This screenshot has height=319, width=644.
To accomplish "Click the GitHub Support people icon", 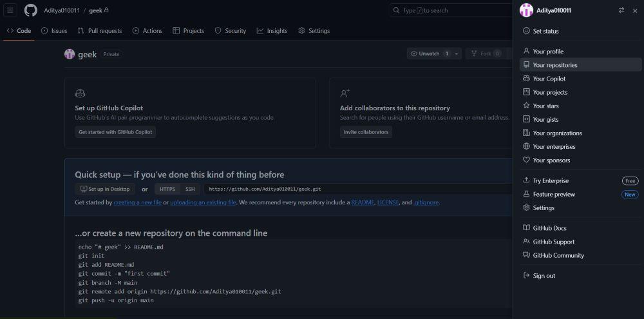I will (526, 242).
